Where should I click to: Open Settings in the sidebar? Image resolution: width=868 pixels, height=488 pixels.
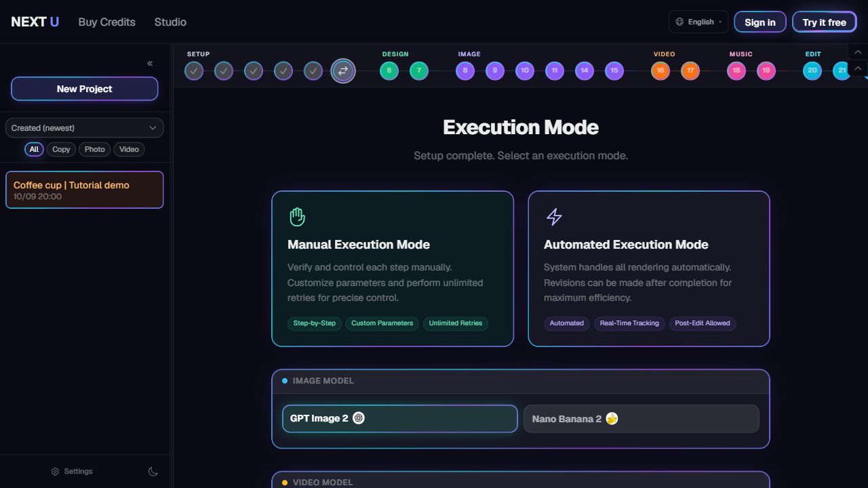click(x=72, y=472)
